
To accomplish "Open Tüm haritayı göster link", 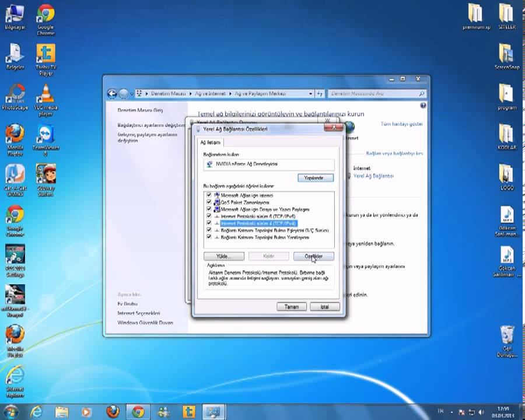I will [401, 124].
